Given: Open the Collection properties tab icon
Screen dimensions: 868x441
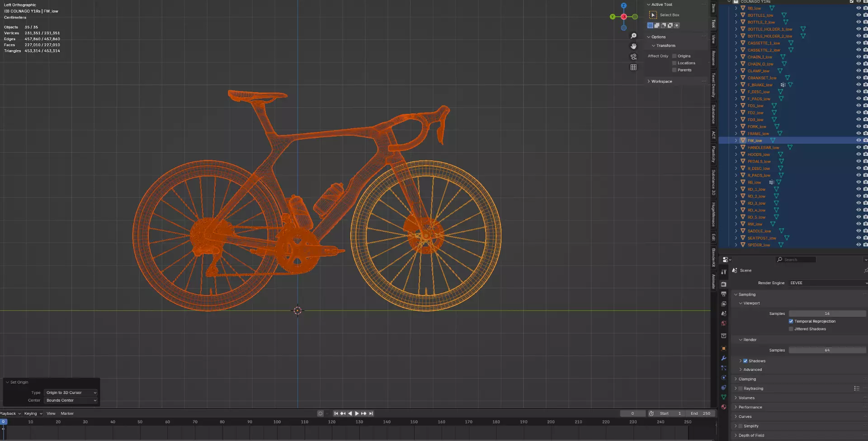Looking at the screenshot, I should coord(723,336).
